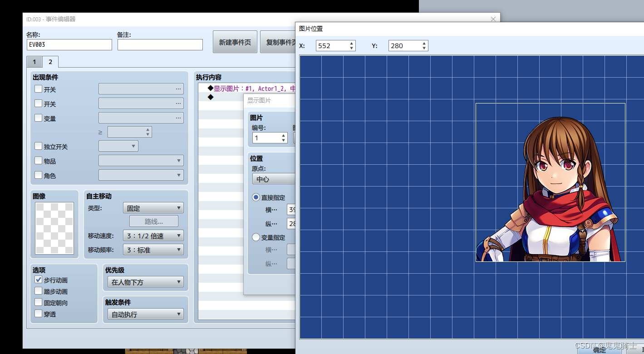Open 移动频率 dropdown showing 3：标准
Screen dimensions: 644x354
coord(153,250)
